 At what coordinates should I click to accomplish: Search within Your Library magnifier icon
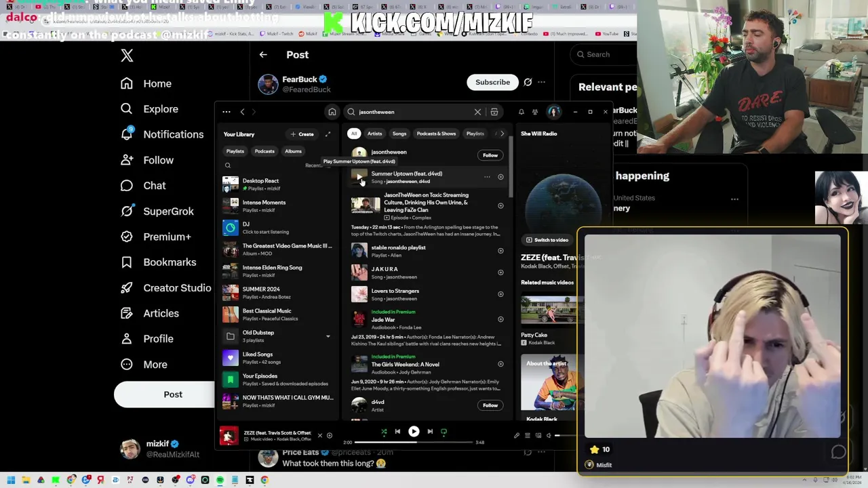click(x=228, y=165)
